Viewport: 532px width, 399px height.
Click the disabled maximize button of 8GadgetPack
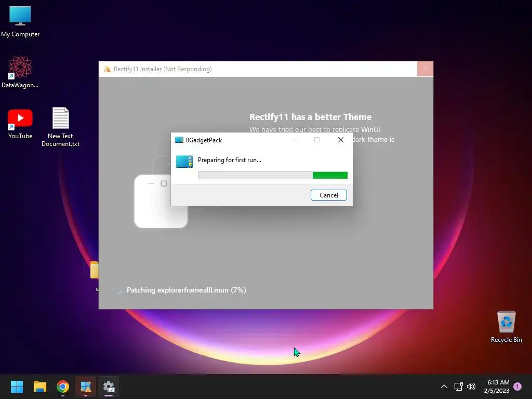point(316,140)
